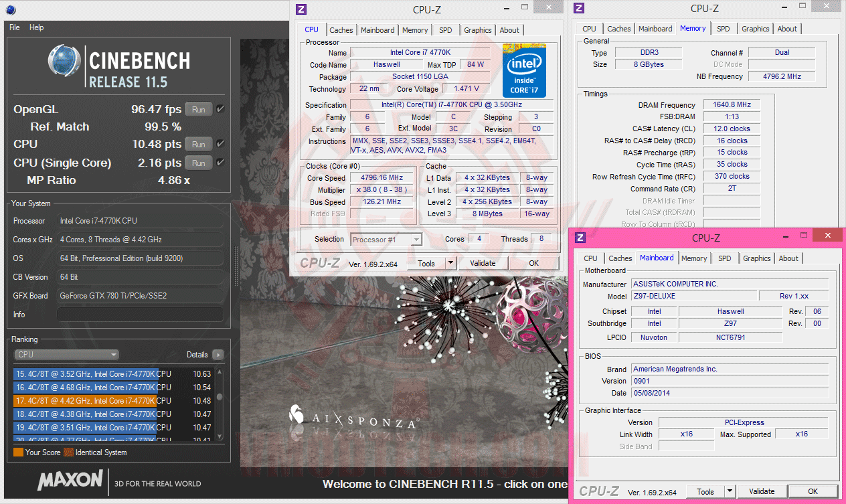The height and width of the screenshot is (504, 846).
Task: Select ranking row 19 at 3.51 GHz
Action: click(x=113, y=428)
